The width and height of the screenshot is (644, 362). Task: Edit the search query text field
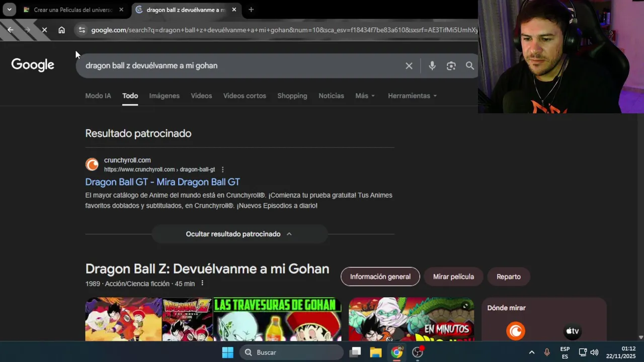pyautogui.click(x=242, y=65)
